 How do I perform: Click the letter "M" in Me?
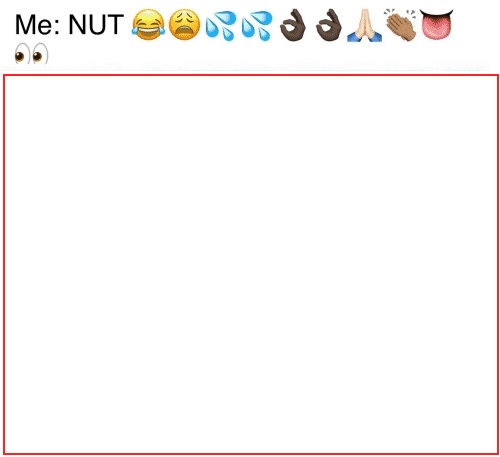point(25,24)
